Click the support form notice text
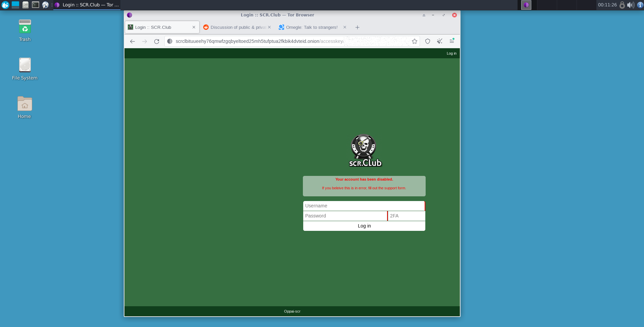 point(364,188)
